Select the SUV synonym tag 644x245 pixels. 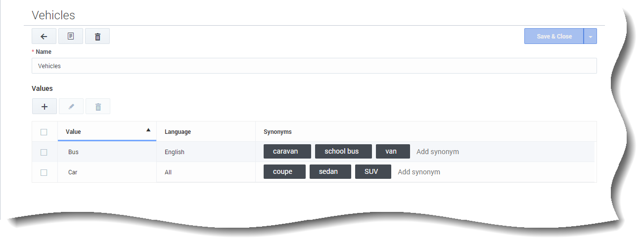click(373, 172)
